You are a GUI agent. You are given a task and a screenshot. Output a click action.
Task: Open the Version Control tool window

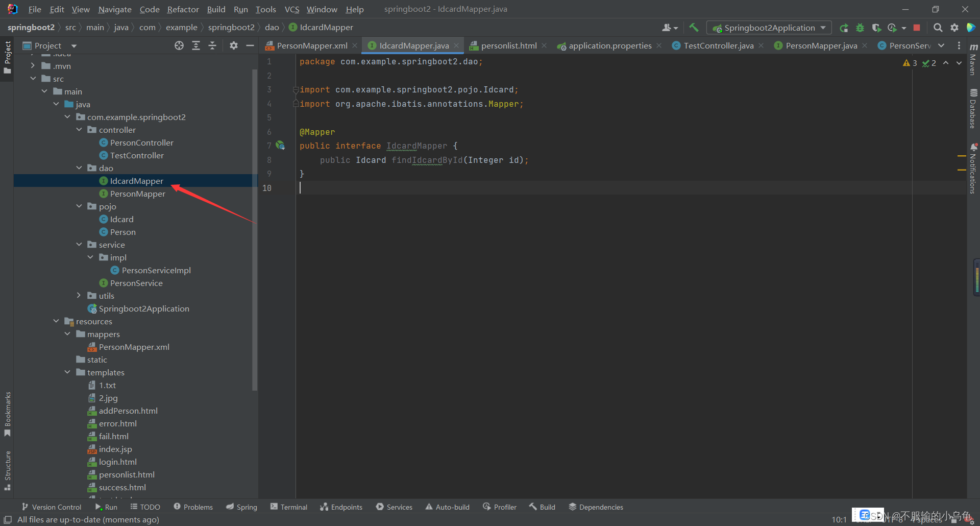pos(52,507)
